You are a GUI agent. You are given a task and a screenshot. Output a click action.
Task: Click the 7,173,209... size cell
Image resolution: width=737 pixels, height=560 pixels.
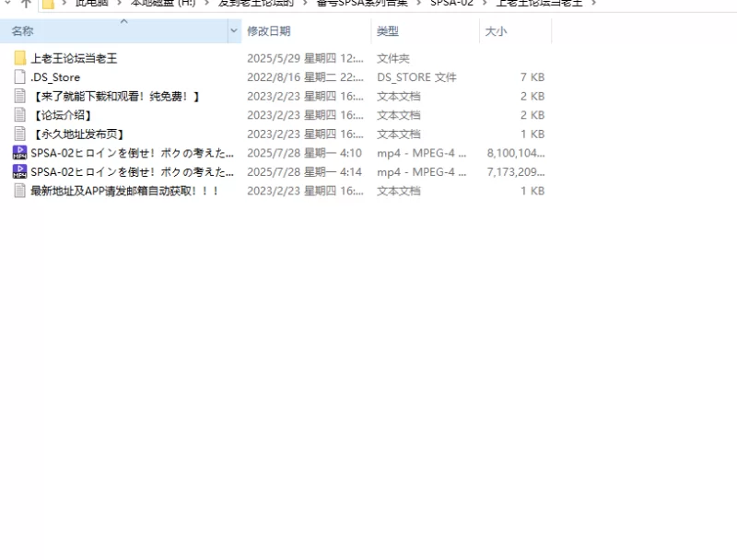point(516,172)
